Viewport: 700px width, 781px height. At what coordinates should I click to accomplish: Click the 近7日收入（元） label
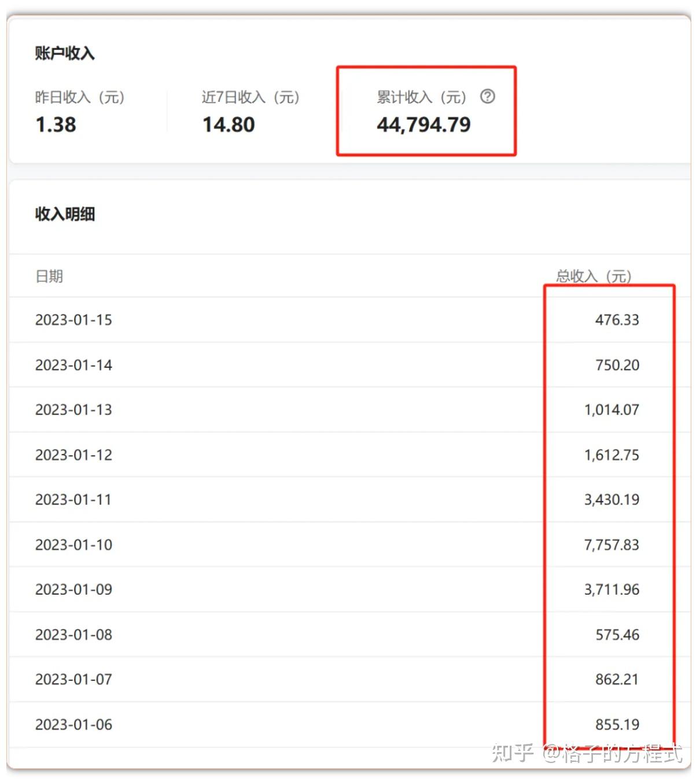[x=250, y=97]
